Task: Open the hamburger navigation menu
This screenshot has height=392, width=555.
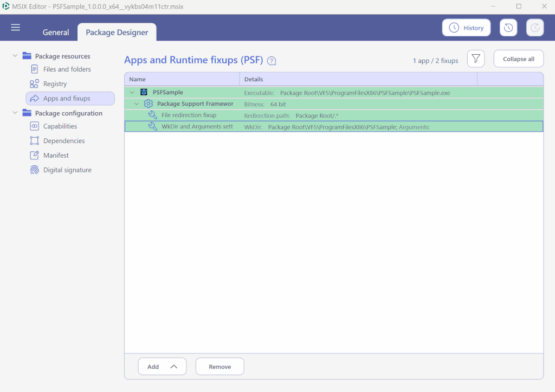Action: (15, 27)
